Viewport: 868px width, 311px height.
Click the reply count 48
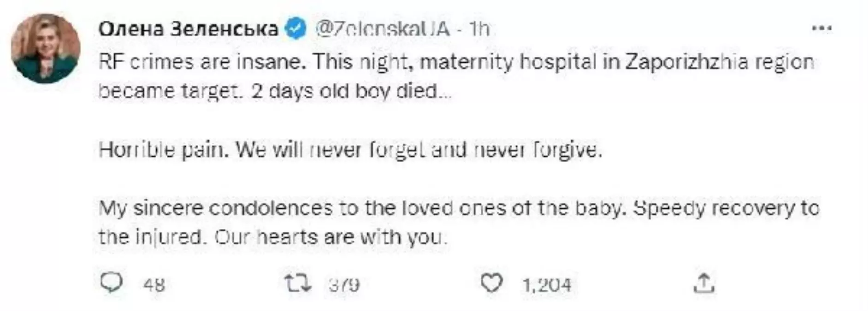[154, 285]
